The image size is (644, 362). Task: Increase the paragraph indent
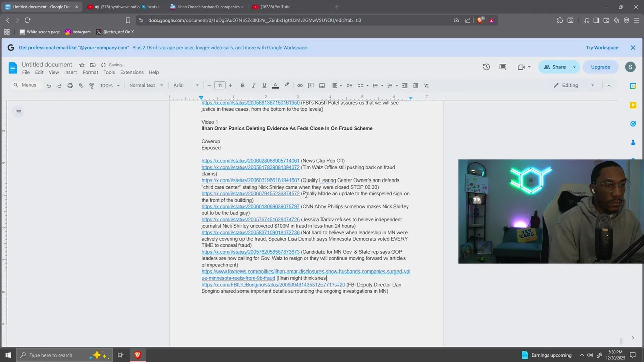(416, 86)
